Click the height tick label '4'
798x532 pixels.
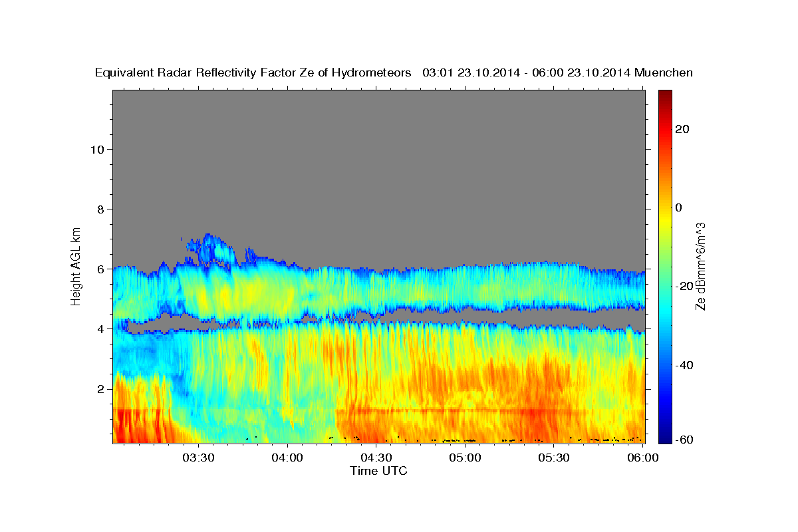100,329
